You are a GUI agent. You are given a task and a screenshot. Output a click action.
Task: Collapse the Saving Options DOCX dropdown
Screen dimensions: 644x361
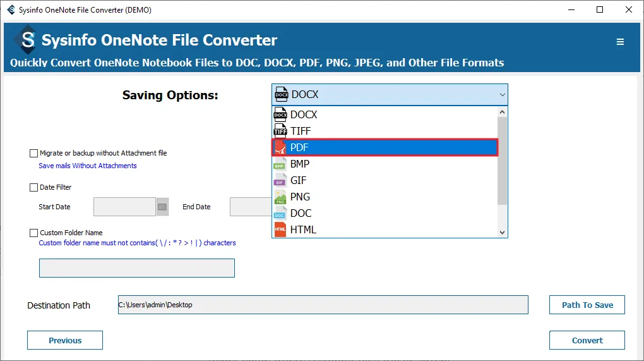pyautogui.click(x=502, y=95)
